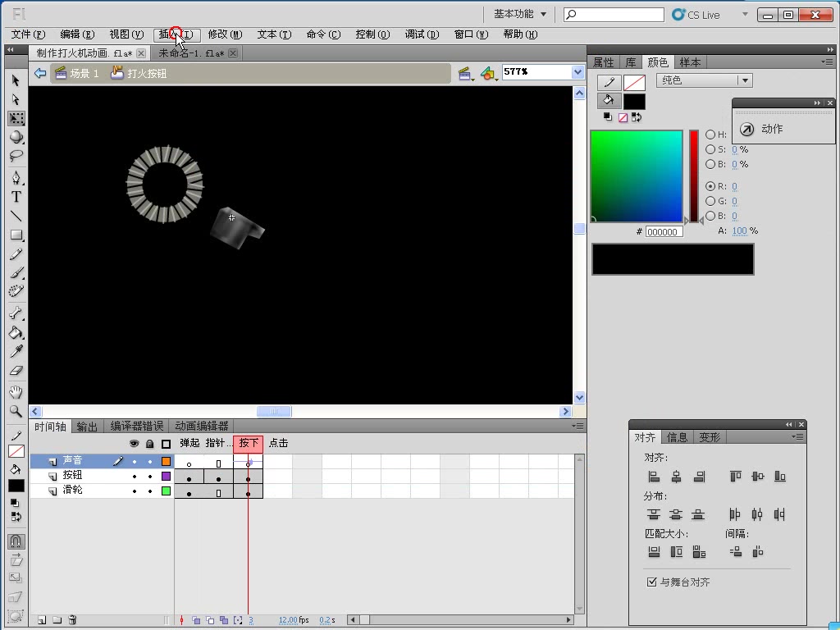Open the timeline panel options menu
Viewport: 840px width, 630px height.
577,426
